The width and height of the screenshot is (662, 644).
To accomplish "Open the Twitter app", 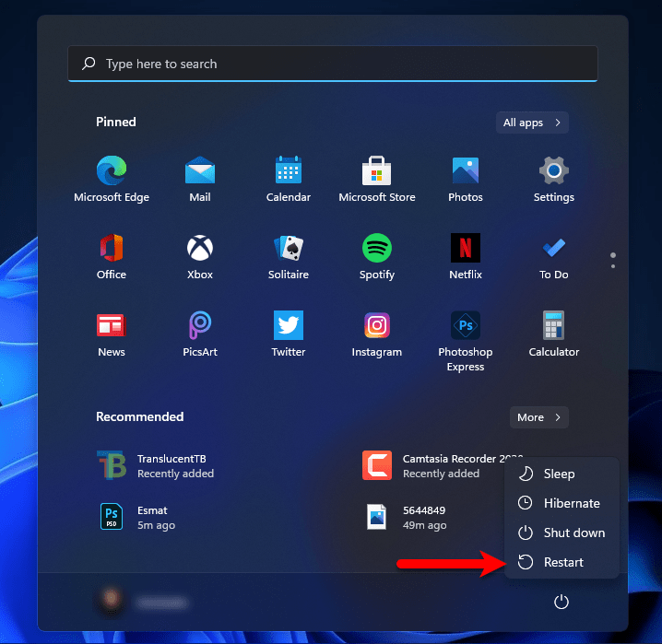I will (289, 334).
